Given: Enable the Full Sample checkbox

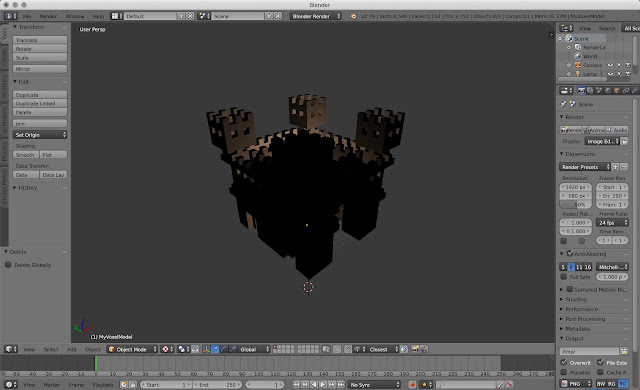Looking at the screenshot, I should pos(564,277).
